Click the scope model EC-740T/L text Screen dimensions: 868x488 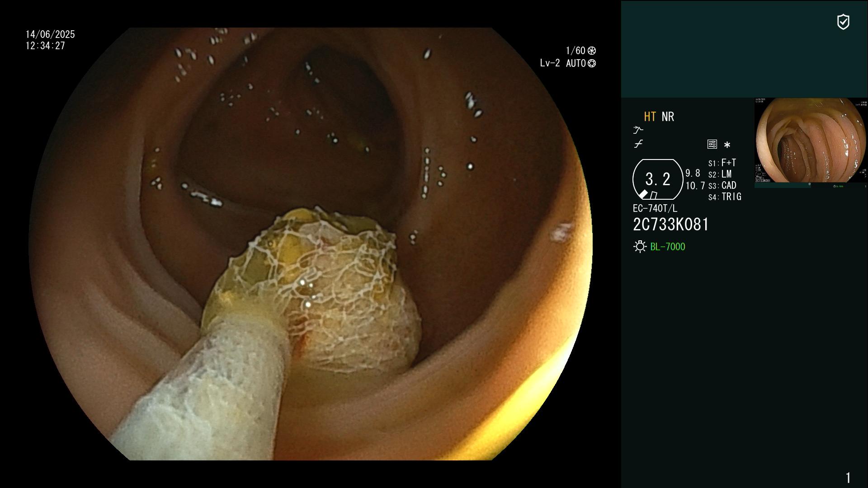coord(655,208)
